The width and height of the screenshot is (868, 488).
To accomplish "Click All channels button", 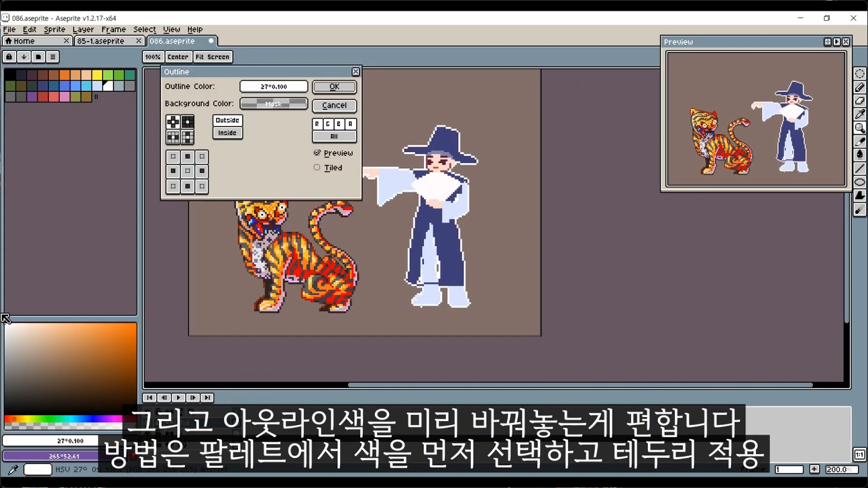I will 334,136.
